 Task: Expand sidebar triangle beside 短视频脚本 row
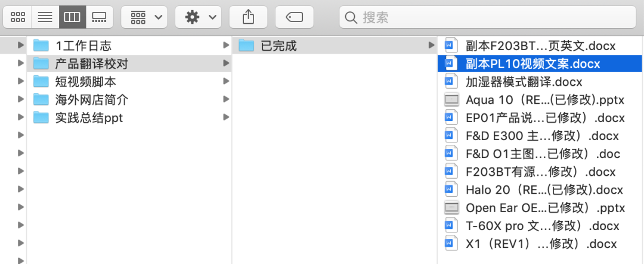pyautogui.click(x=20, y=81)
